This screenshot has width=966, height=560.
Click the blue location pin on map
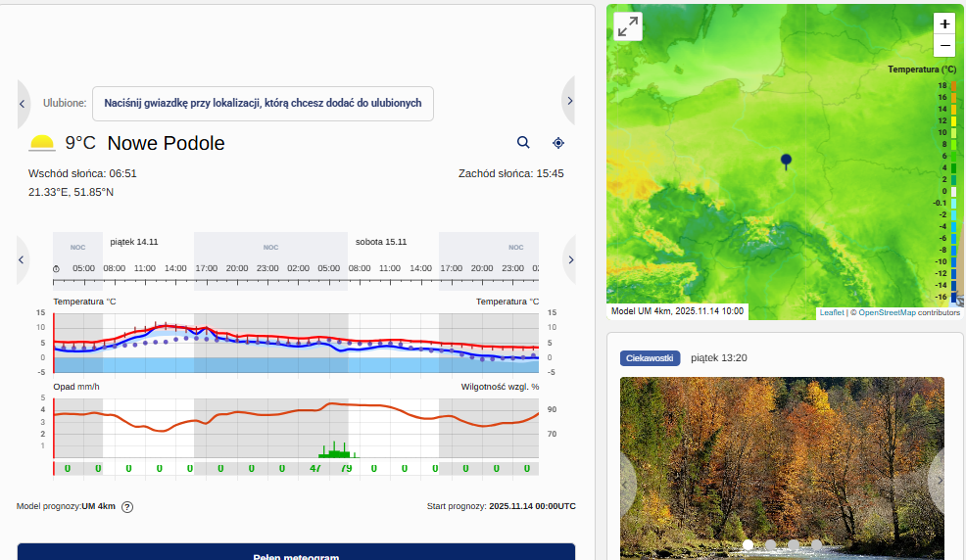pos(786,162)
